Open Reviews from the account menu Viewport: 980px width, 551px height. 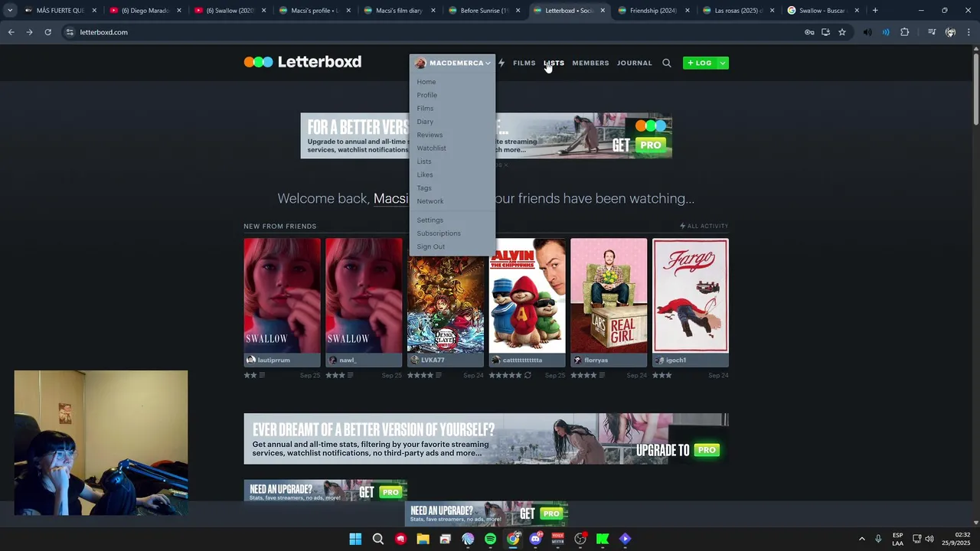click(x=430, y=135)
